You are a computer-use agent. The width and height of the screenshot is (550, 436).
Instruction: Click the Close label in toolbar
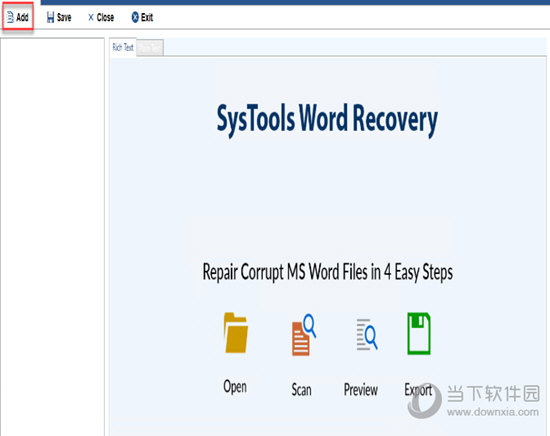pyautogui.click(x=105, y=17)
